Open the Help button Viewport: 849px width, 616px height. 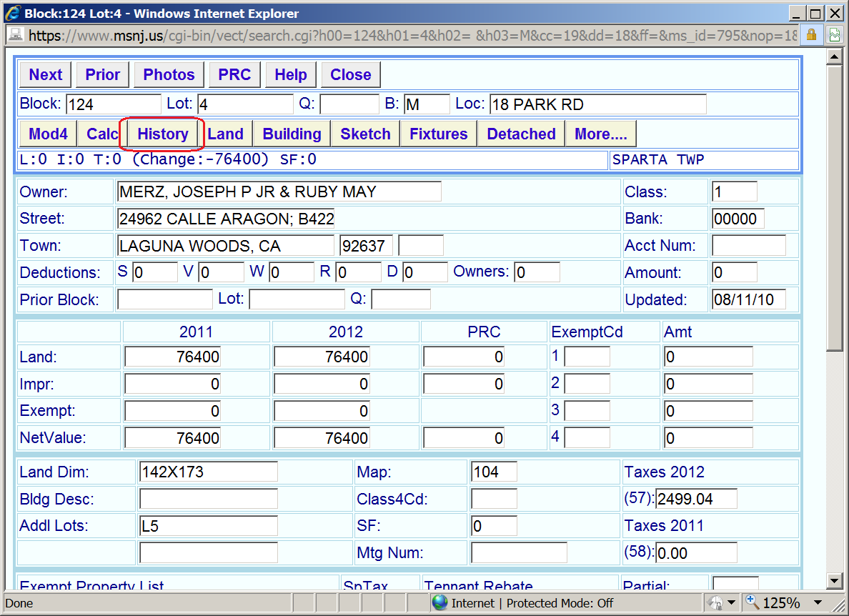291,75
